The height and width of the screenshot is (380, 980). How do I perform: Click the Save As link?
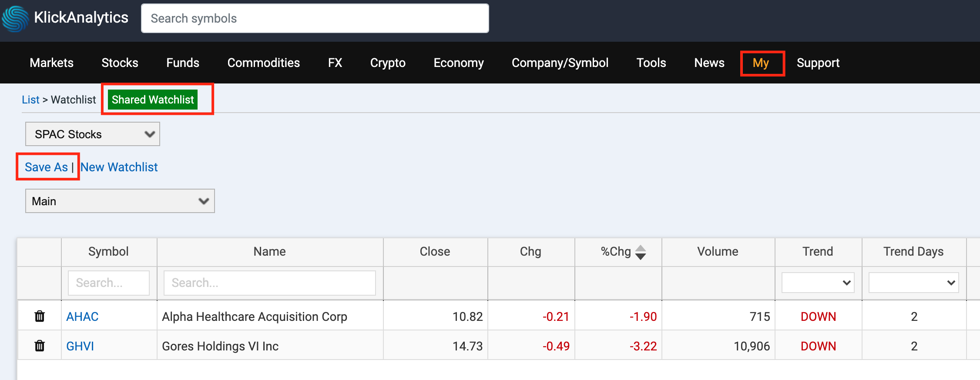pos(46,167)
